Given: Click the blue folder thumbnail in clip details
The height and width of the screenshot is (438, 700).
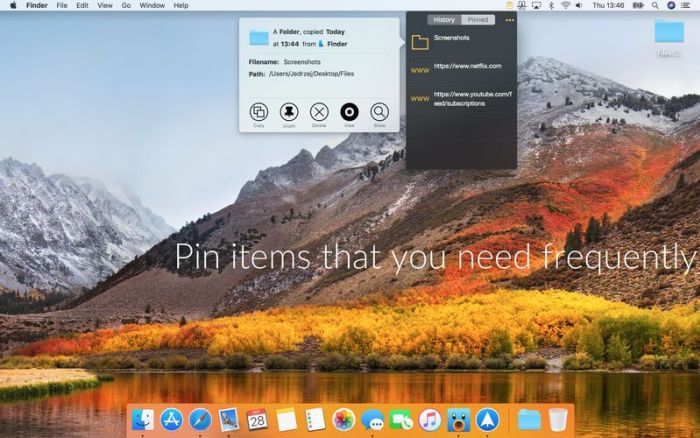Looking at the screenshot, I should [259, 38].
